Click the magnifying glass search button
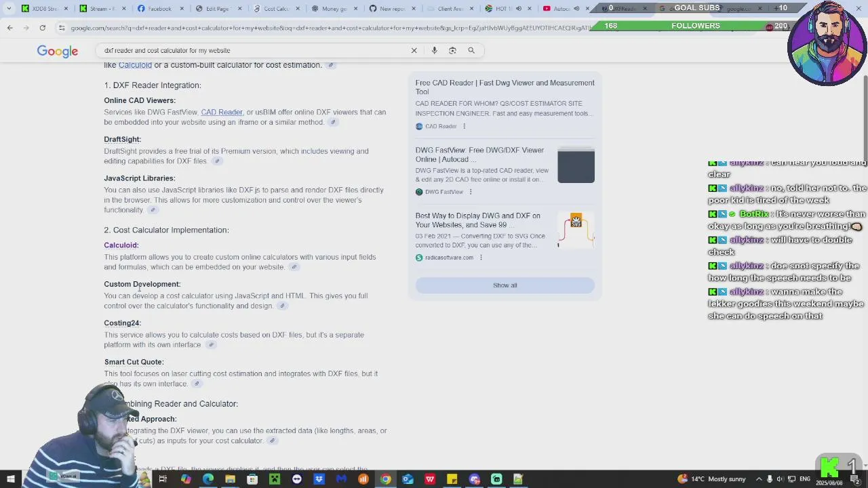 471,50
